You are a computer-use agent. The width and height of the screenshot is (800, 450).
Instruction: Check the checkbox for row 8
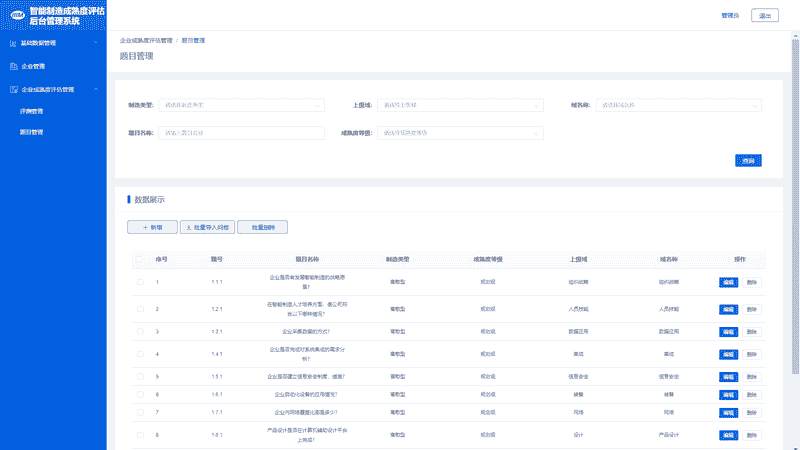pos(140,435)
